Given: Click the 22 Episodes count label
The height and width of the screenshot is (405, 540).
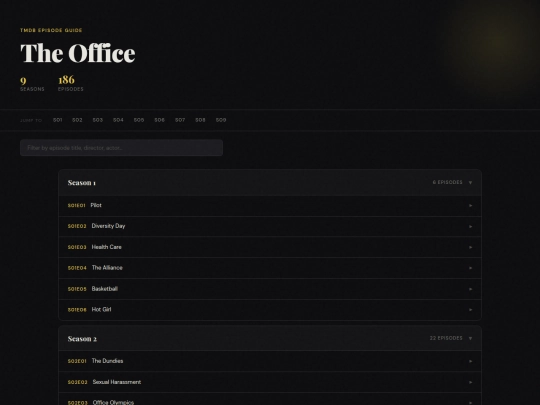Looking at the screenshot, I should [446, 338].
